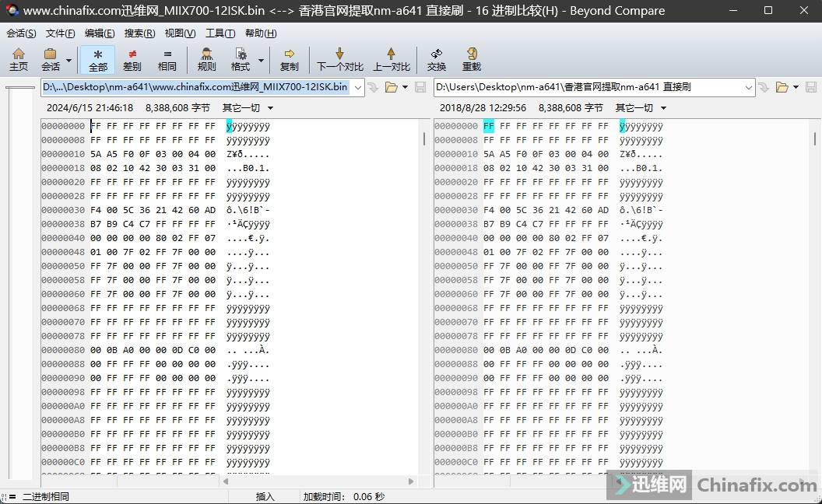This screenshot has height=504, width=822.
Task: Toggle Show All (全部) view filter
Action: click(97, 59)
